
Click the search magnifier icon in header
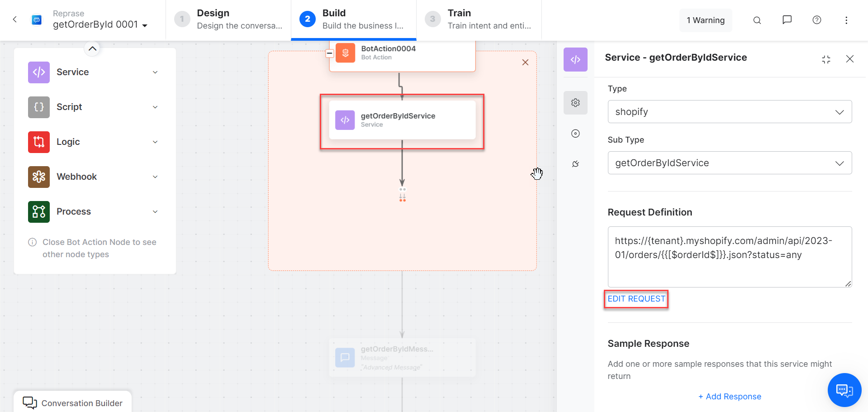tap(757, 20)
